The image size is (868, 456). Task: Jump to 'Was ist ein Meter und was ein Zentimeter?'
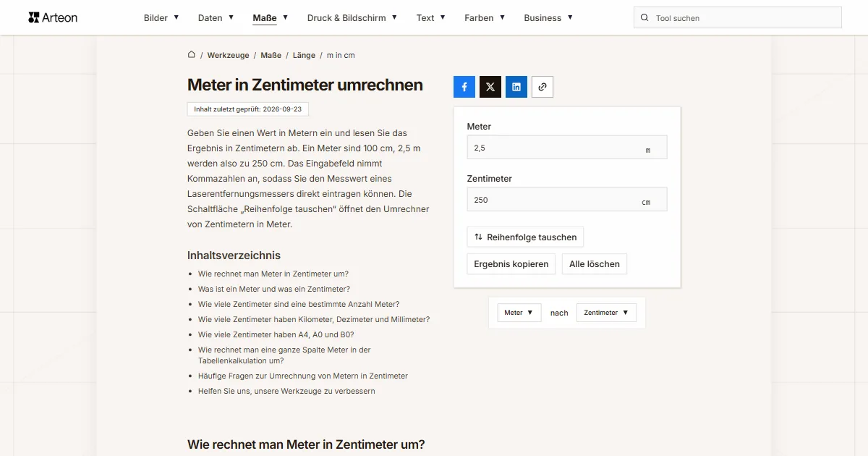tap(274, 289)
